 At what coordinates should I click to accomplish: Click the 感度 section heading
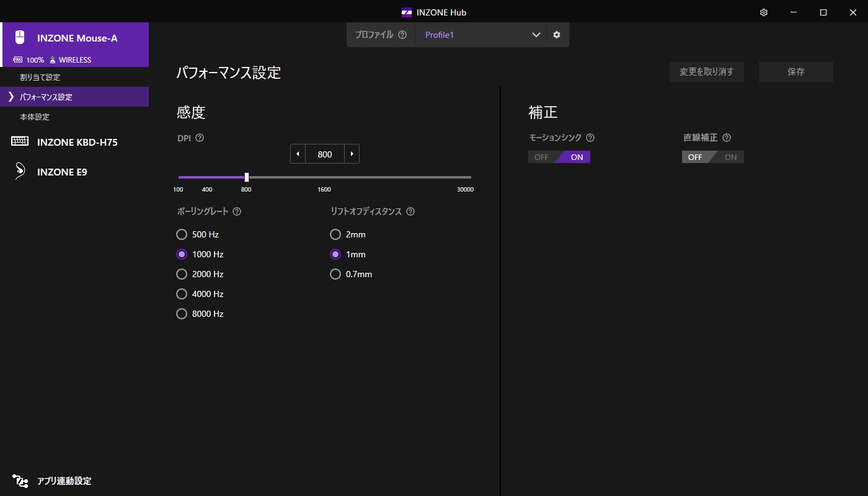point(191,112)
